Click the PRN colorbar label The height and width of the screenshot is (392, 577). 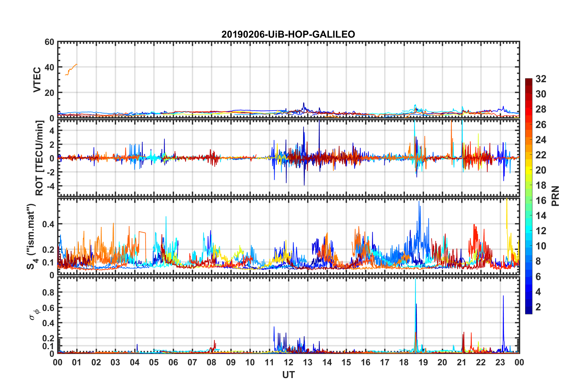click(x=555, y=196)
